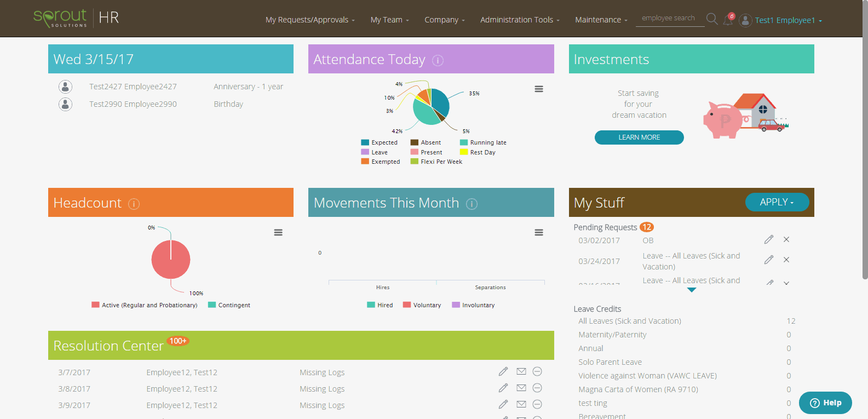The image size is (868, 419).
Task: Click the page vertical scrollbar
Action: 865,140
